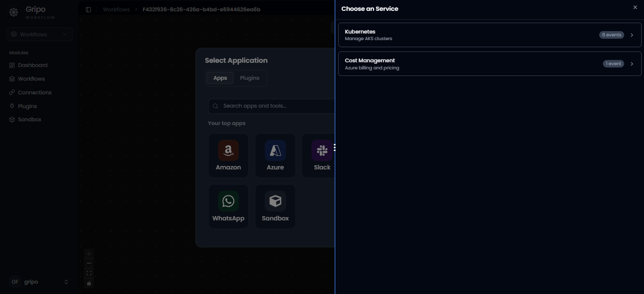Switch to the Apps tab

220,78
